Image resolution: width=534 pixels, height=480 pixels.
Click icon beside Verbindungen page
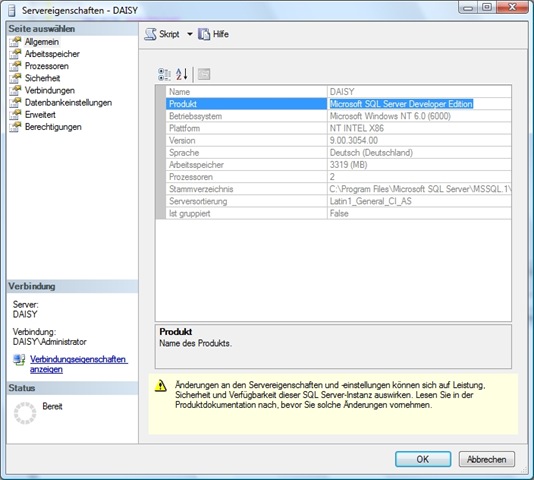(15, 90)
